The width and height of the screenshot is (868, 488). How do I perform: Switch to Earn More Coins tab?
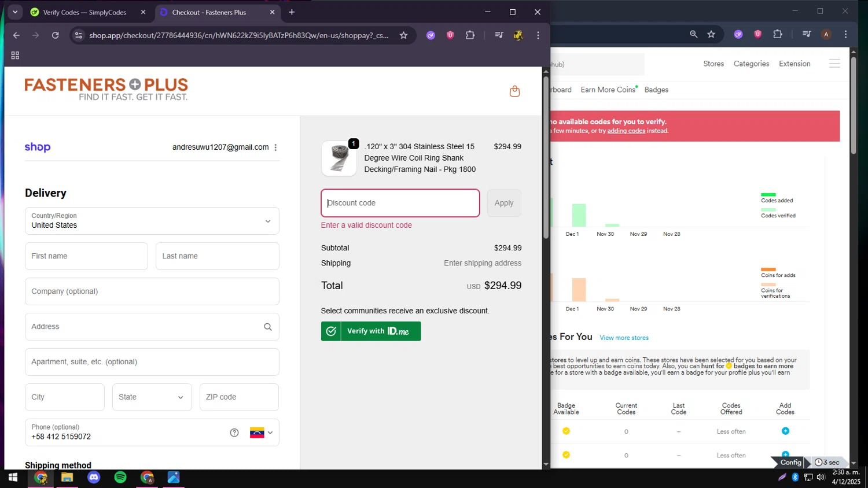coord(608,90)
